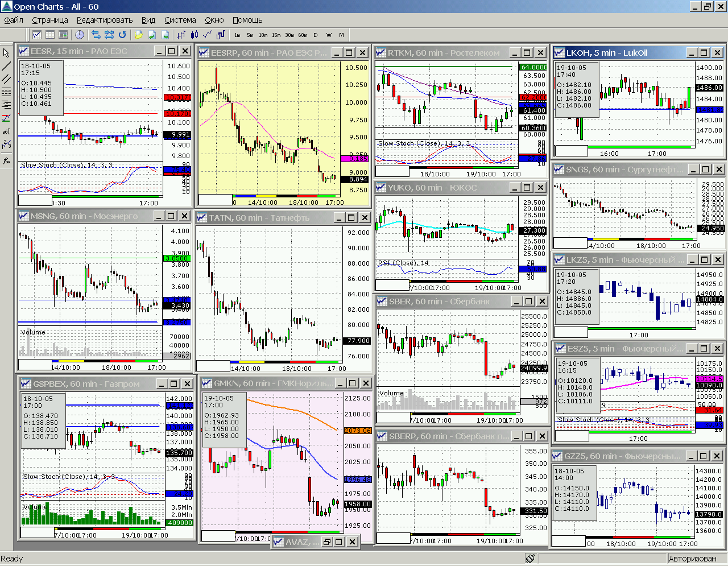Open the EESR chart window system menu icon
The height and width of the screenshot is (566, 728).
click(24, 51)
